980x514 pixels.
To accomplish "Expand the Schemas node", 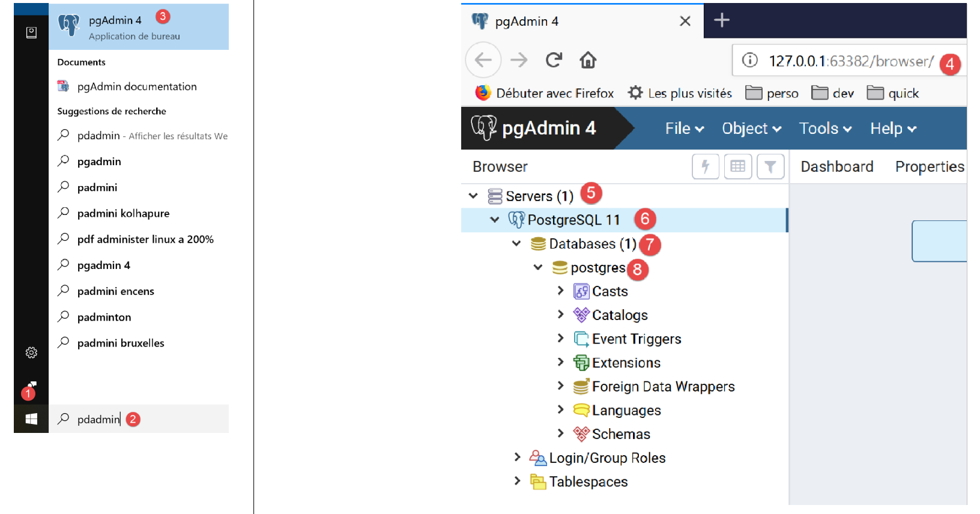I will pyautogui.click(x=560, y=433).
